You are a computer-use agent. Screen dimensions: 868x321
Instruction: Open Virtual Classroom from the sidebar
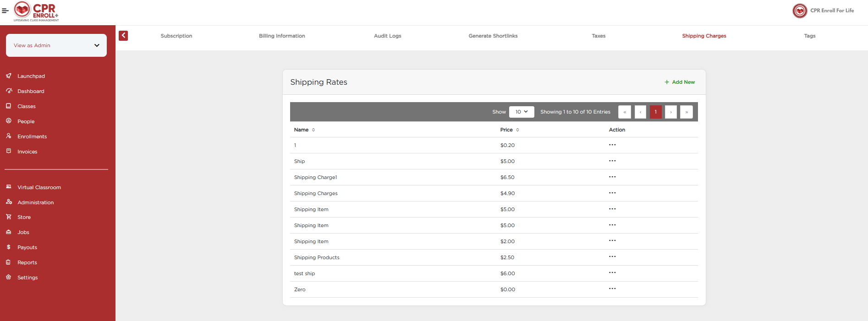pyautogui.click(x=39, y=187)
